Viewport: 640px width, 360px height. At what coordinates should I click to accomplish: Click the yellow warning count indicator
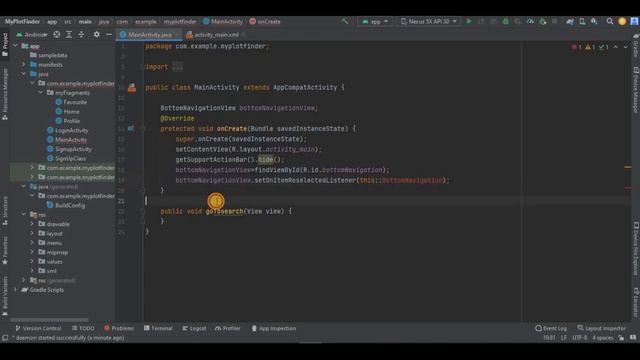coord(590,47)
